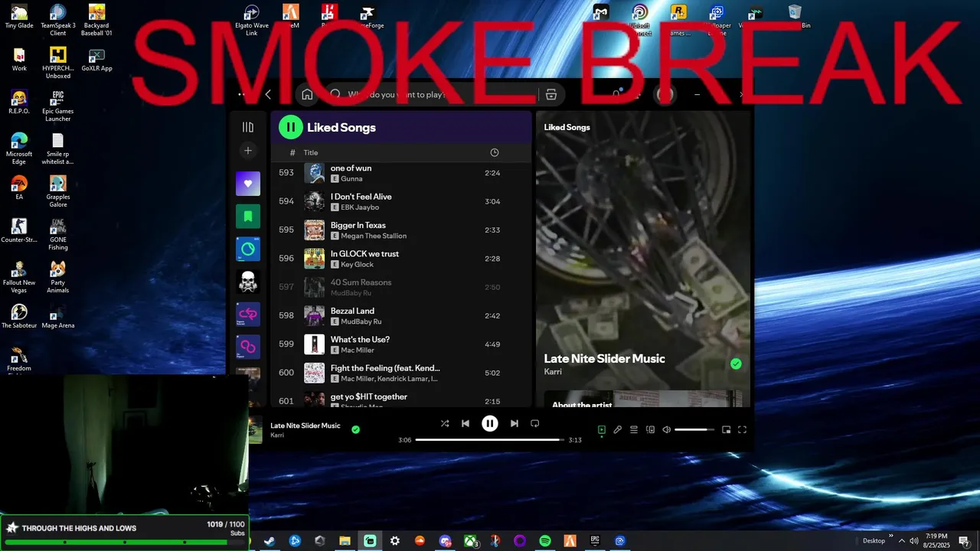Open GoXLR App desktop shortcut
The height and width of the screenshot is (551, 980).
[96, 60]
